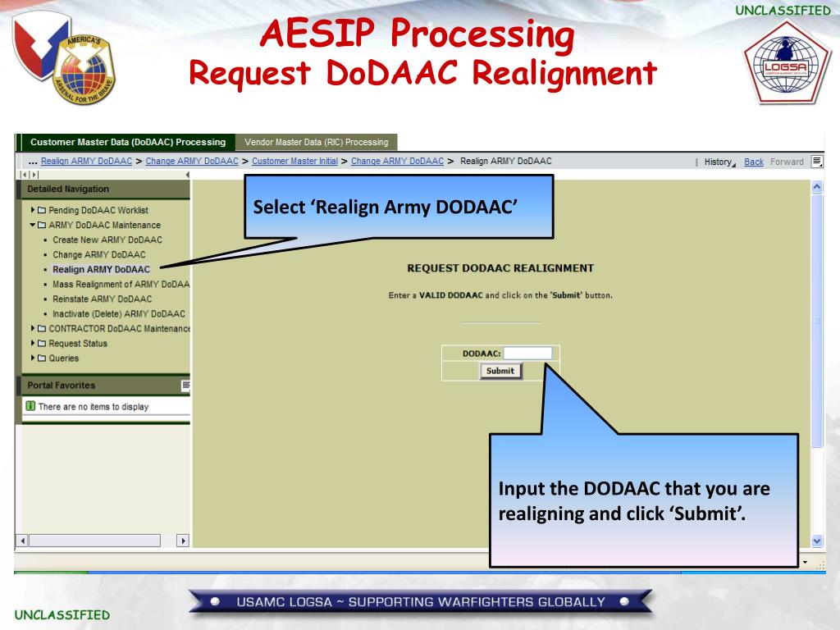The image size is (840, 630).
Task: Expand Pending DoDAAC Worklist folder
Action: point(33,210)
